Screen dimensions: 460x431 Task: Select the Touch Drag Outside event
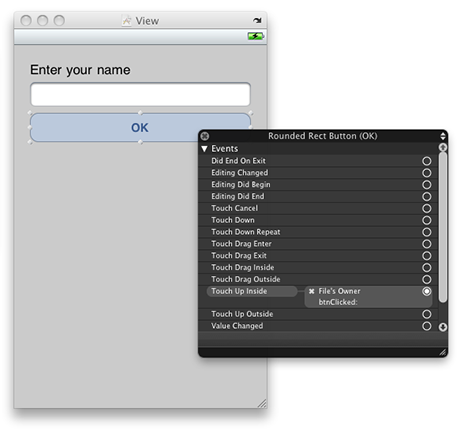point(246,279)
